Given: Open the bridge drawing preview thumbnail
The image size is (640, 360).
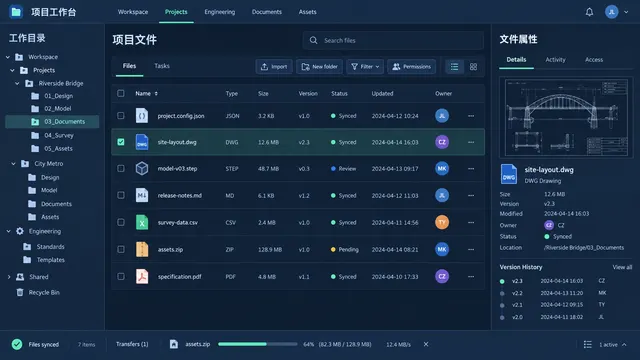Looking at the screenshot, I should [x=566, y=118].
